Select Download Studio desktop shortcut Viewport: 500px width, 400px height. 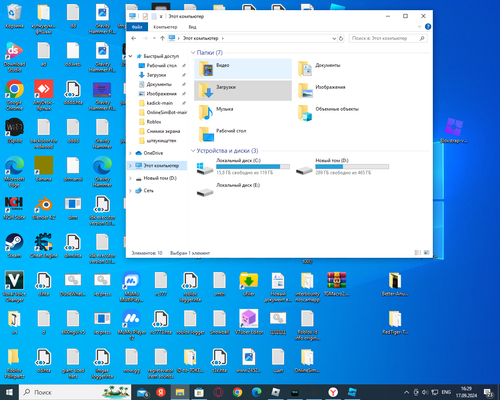14,57
